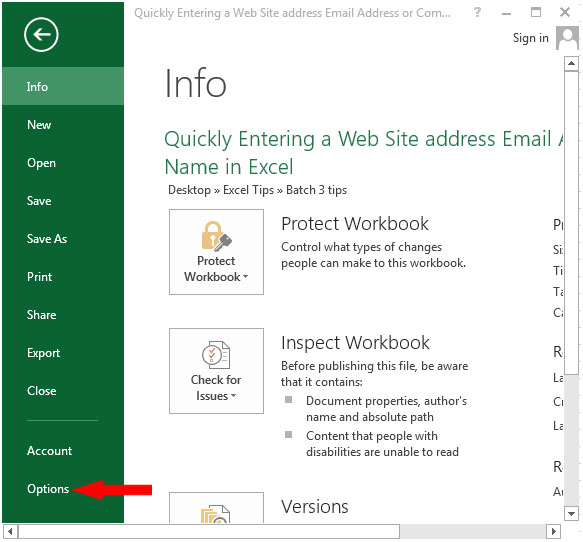583x542 pixels.
Task: Click the Protect Workbook heading text
Action: pyautogui.click(x=355, y=224)
